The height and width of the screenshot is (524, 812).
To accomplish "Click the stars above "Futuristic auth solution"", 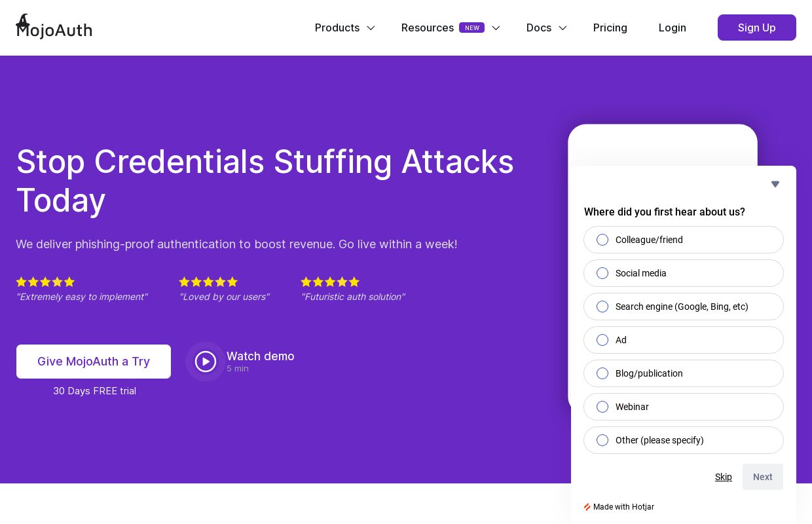I will click(330, 282).
